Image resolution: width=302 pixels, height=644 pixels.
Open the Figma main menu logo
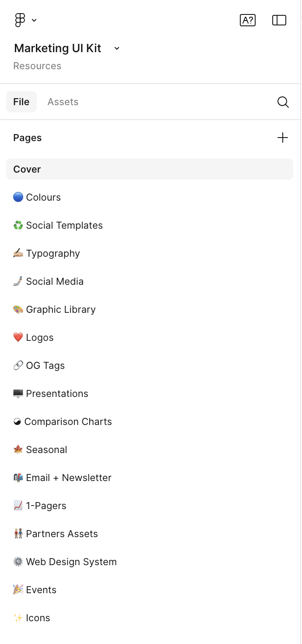20,20
